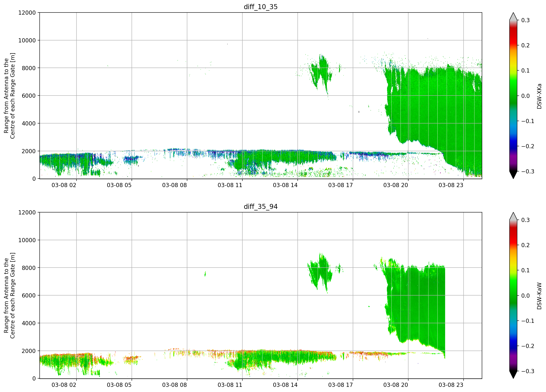The image size is (546, 392).
Task: Click 10000 tick on diff_10_35 y-axis
Action: 27,40
